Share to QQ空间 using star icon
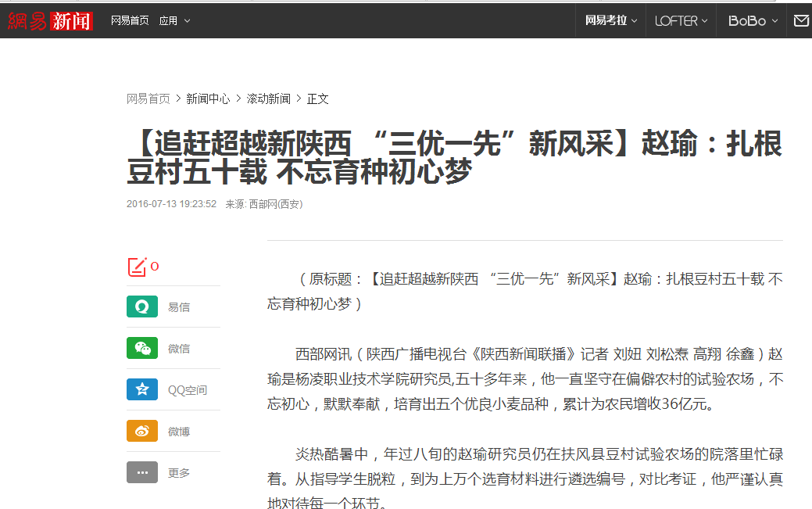Viewport: 812px width, 509px height. pyautogui.click(x=141, y=390)
